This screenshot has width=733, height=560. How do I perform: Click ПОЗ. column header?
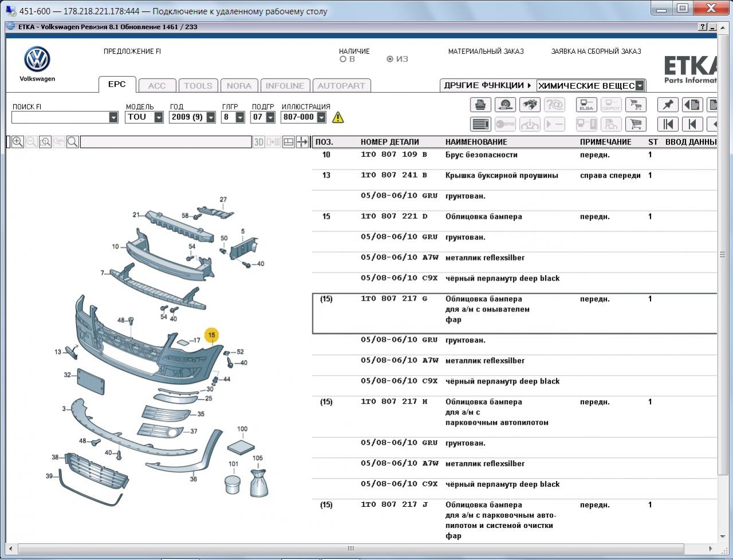click(x=324, y=142)
